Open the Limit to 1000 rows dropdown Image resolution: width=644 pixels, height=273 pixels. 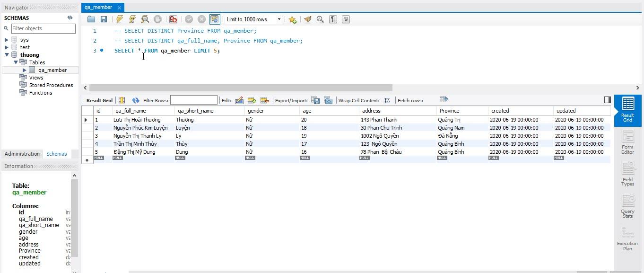(x=279, y=19)
